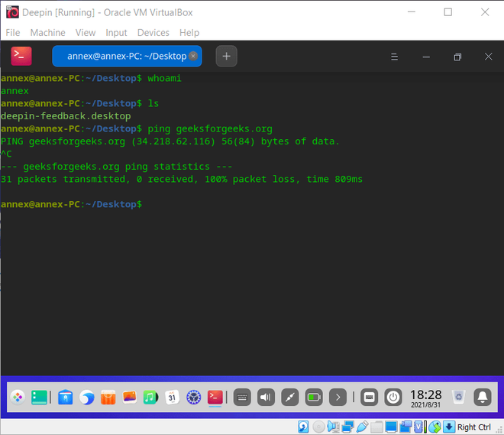Click VirtualBox hard disk status icon
504x435 pixels.
303,427
